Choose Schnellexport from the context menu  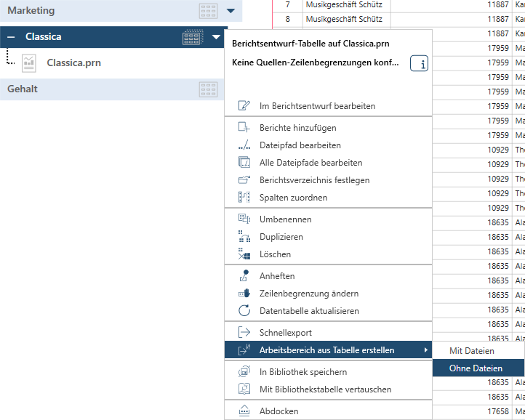(x=286, y=333)
